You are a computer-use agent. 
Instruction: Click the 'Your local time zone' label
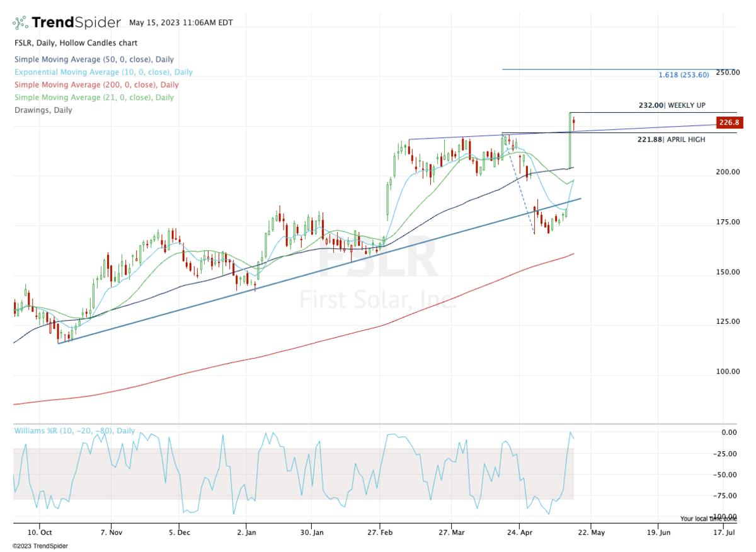pos(707,519)
